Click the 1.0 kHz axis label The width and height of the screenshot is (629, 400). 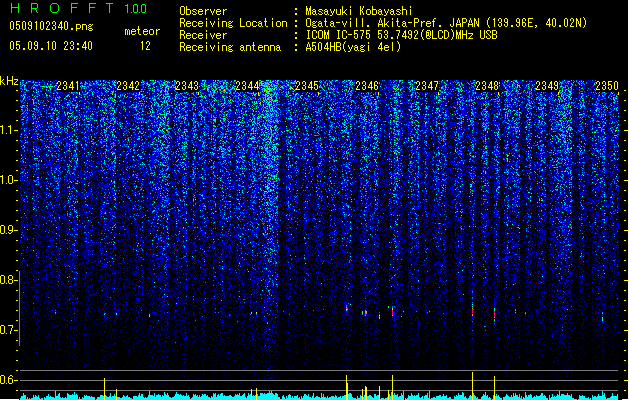click(x=8, y=180)
